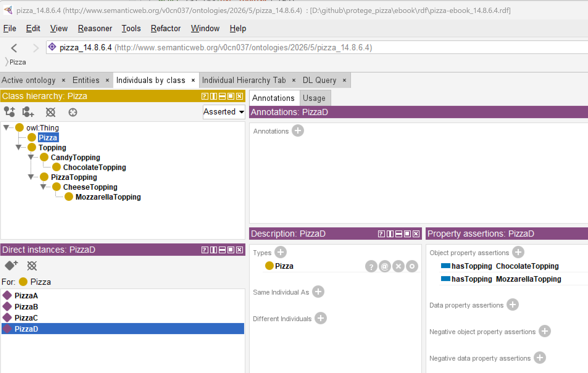Add a data property assertion
The image size is (588, 373).
[x=513, y=305]
